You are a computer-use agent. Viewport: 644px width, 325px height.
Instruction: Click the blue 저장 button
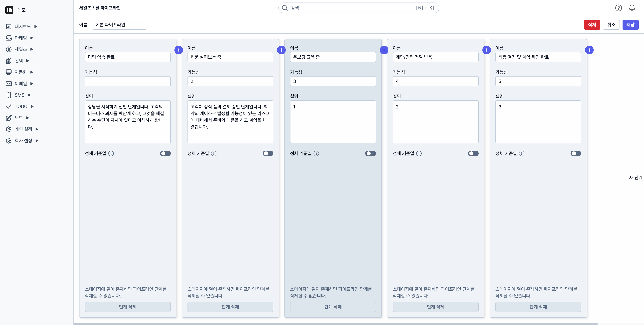pos(630,25)
